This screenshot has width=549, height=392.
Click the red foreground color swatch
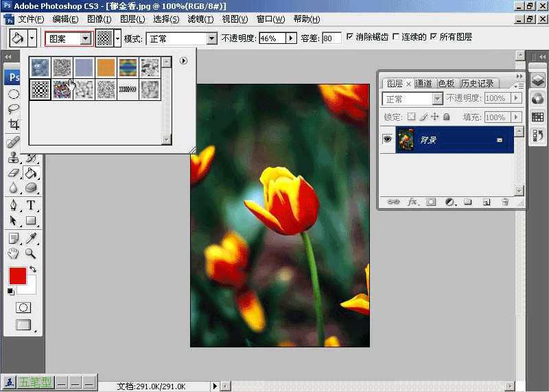17,276
